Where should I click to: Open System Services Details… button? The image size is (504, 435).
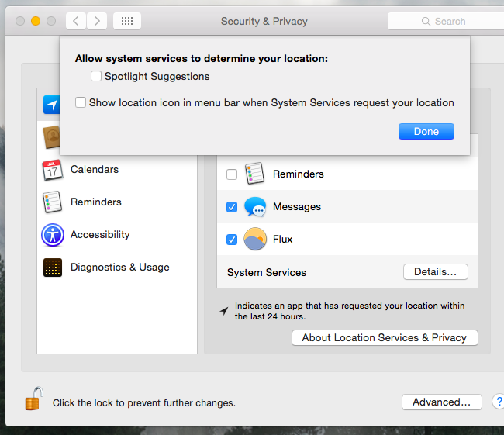[436, 272]
